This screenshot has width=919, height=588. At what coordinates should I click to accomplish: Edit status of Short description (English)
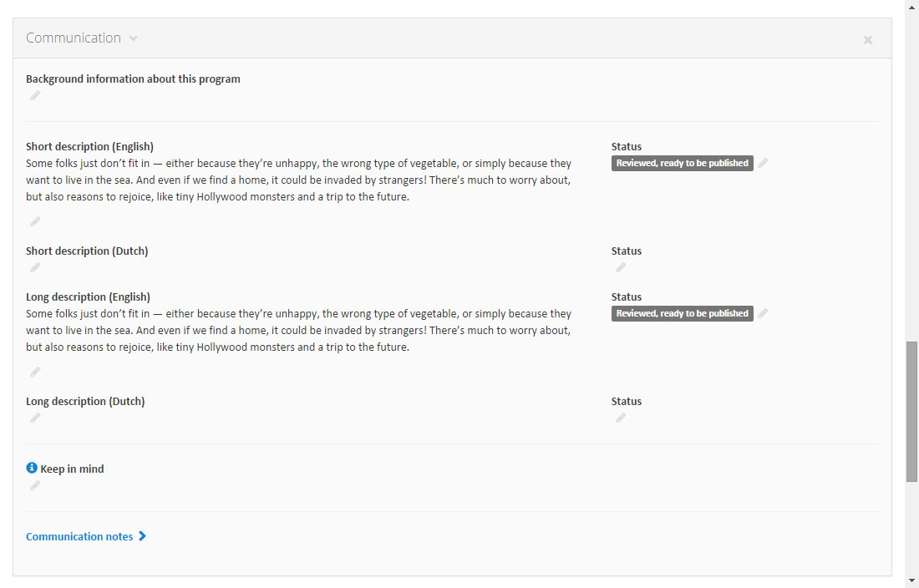[x=763, y=163]
